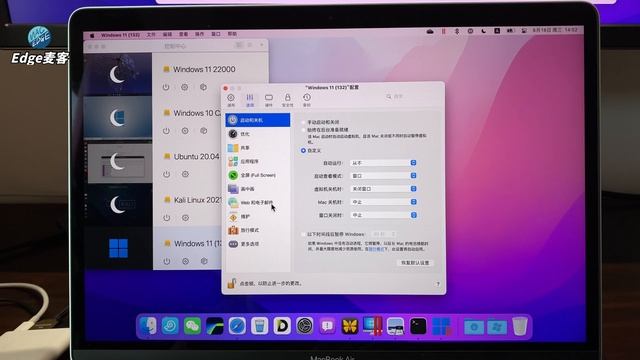Screen dimensions: 640x360
Task: Select More Options (更多选项) sidebar item
Action: click(x=258, y=244)
